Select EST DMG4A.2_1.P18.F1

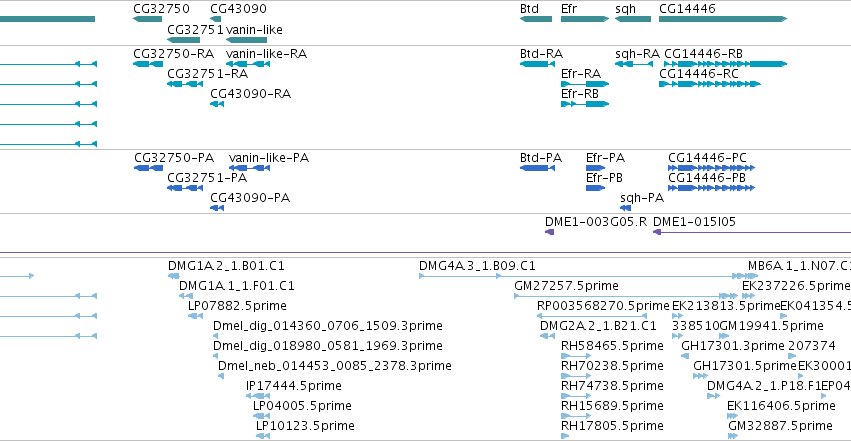pyautogui.click(x=713, y=397)
